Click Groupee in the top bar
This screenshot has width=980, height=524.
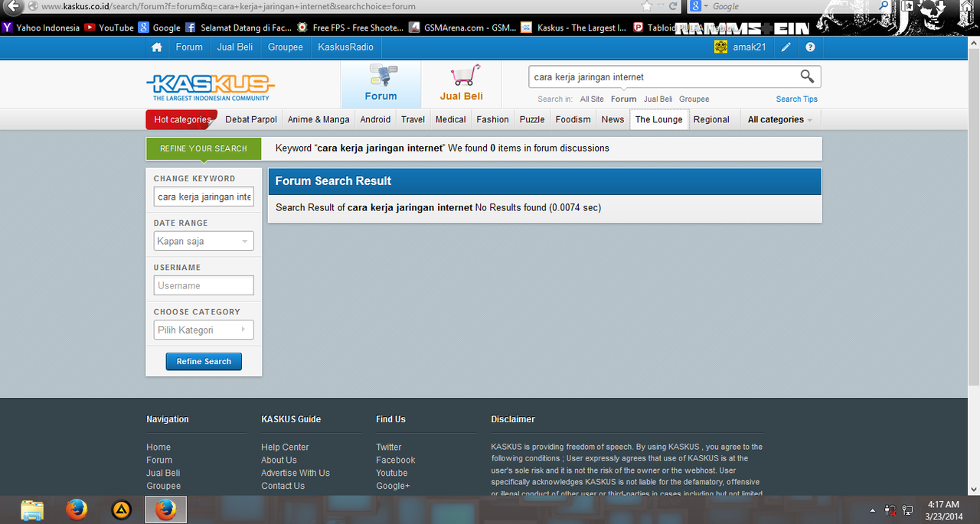pos(285,47)
